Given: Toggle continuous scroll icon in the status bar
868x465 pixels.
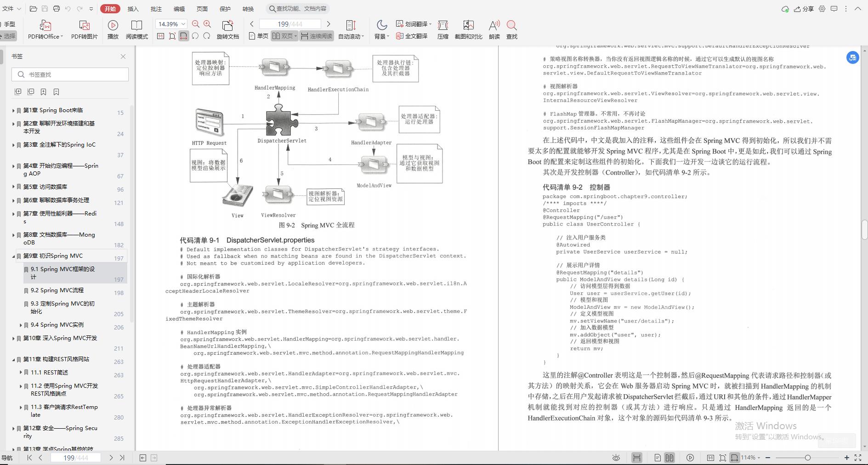Looking at the screenshot, I should click(636, 458).
